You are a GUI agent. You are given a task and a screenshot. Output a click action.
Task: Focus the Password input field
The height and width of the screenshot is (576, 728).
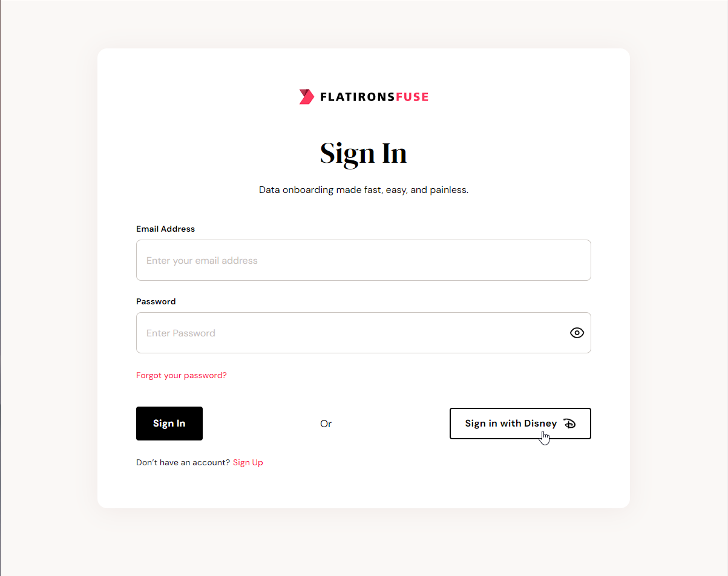351,333
